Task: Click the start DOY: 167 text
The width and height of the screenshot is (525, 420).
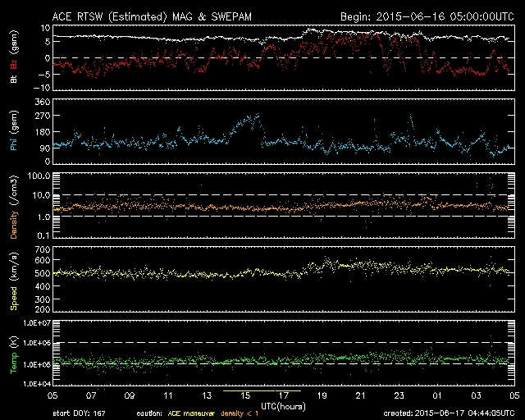Action: [80, 413]
